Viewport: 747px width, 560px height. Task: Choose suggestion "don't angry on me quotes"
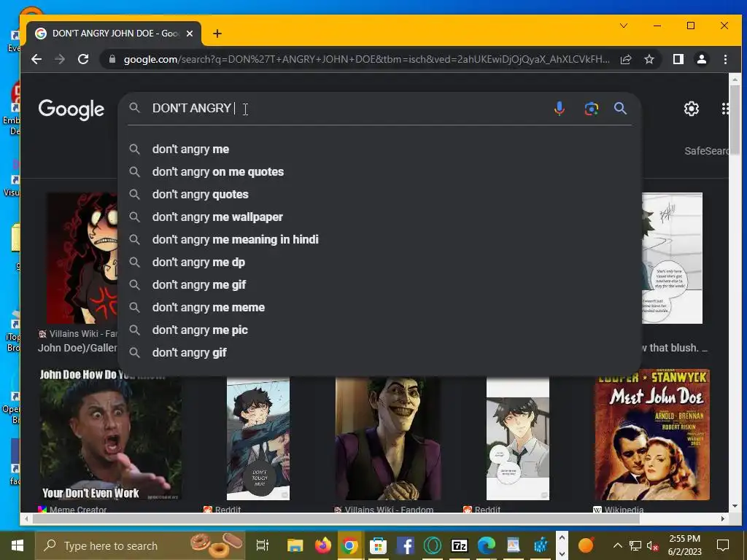point(379,172)
